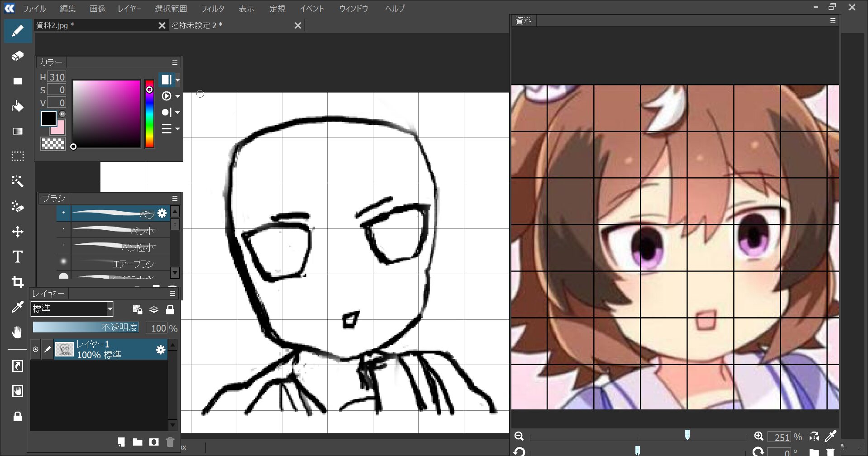Delete layer with the trash icon

[170, 442]
